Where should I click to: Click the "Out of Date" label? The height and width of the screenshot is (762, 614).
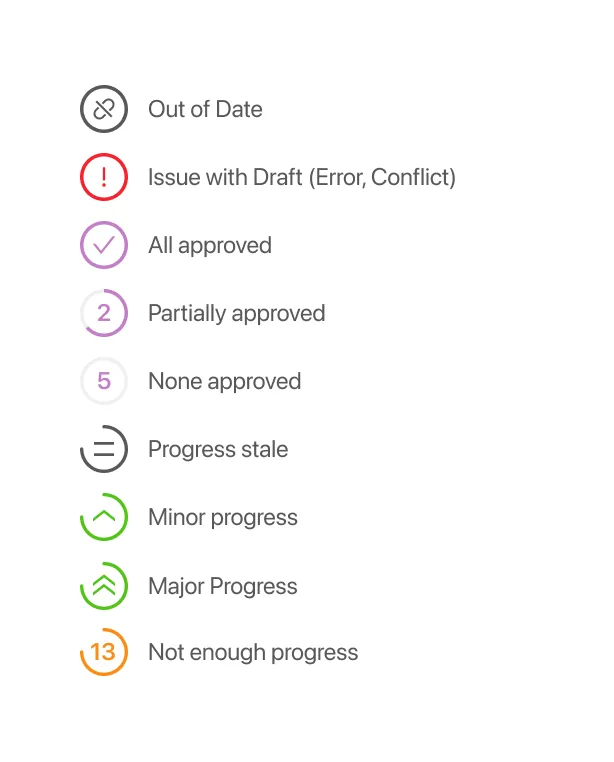coord(205,109)
